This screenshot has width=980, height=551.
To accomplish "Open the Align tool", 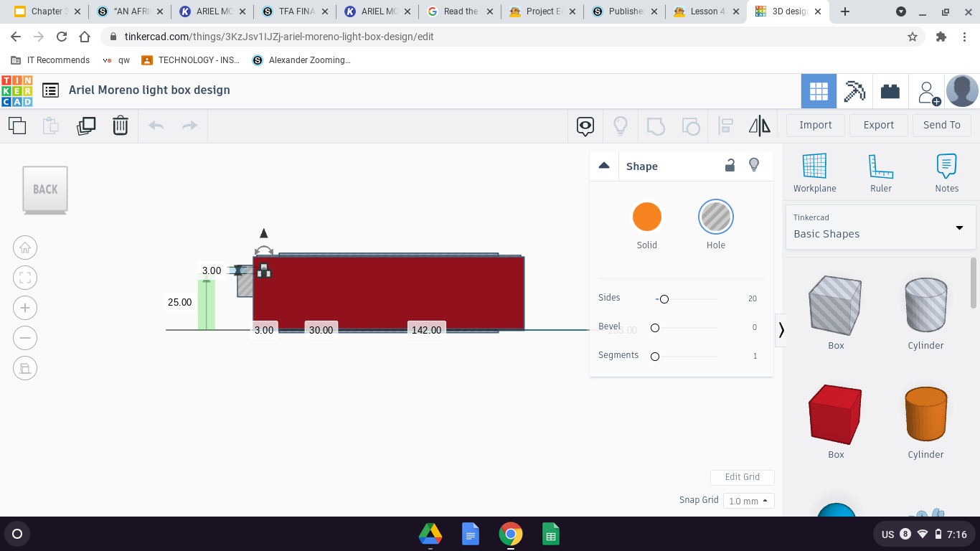I will pos(725,125).
